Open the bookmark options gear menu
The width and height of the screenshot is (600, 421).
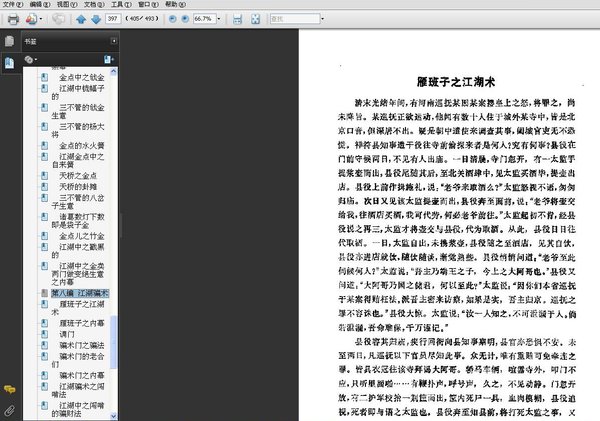[x=30, y=59]
